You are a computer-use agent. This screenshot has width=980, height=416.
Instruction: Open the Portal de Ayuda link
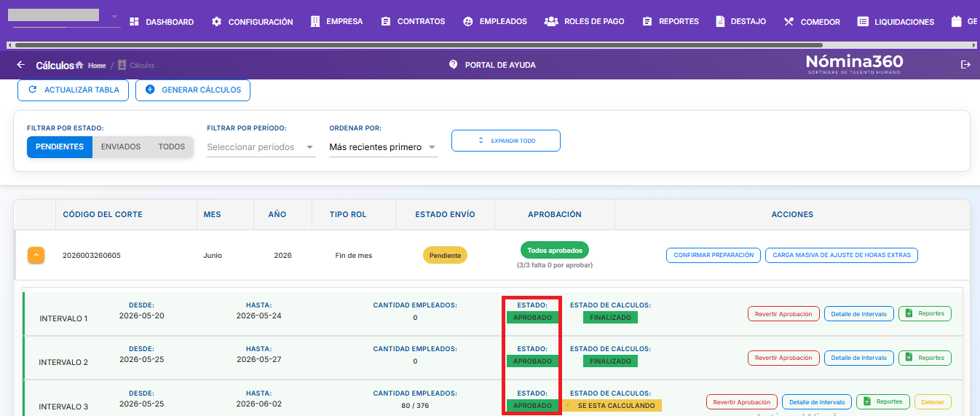click(x=500, y=65)
